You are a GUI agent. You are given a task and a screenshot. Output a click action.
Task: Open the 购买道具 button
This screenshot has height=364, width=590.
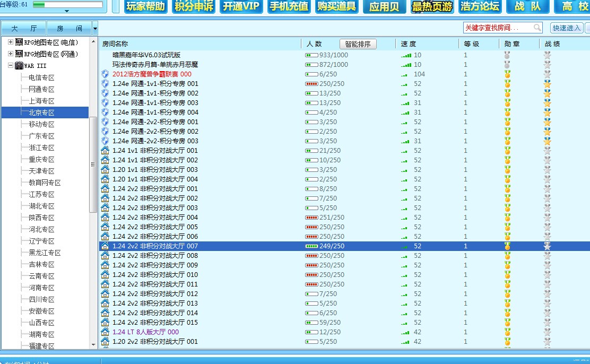tap(337, 6)
